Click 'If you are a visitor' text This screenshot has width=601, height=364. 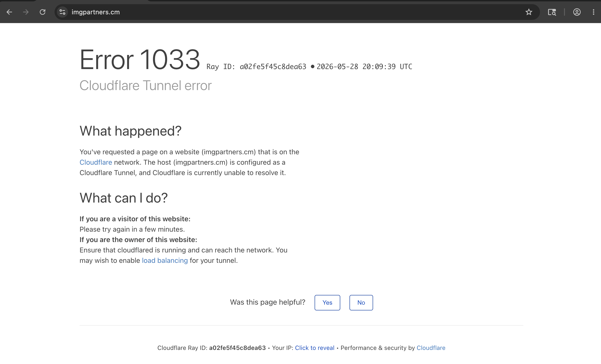[135, 219]
